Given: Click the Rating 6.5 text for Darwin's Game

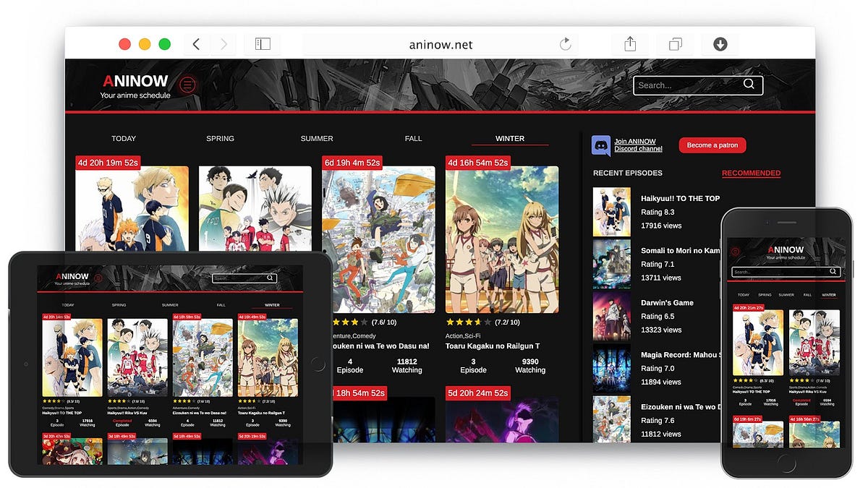Looking at the screenshot, I should [x=658, y=316].
